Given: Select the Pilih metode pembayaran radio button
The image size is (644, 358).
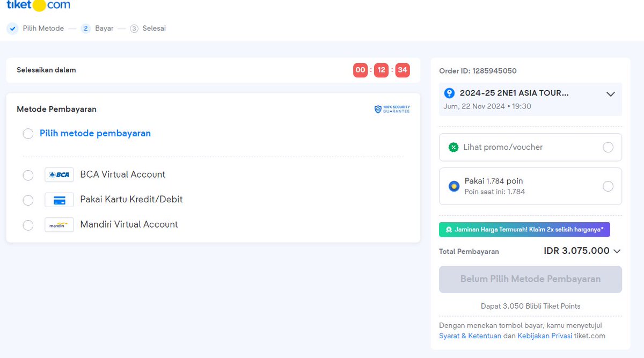Looking at the screenshot, I should [x=28, y=134].
